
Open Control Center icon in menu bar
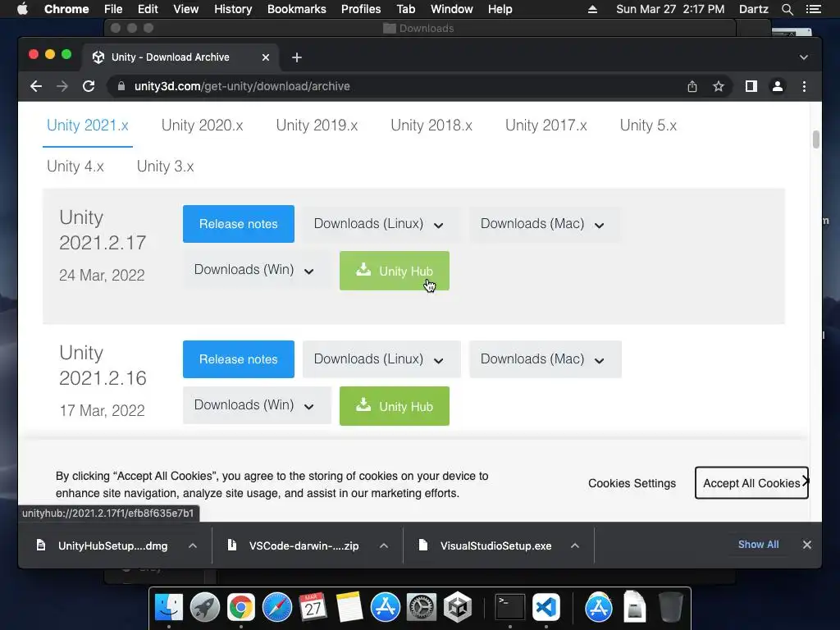tap(813, 9)
